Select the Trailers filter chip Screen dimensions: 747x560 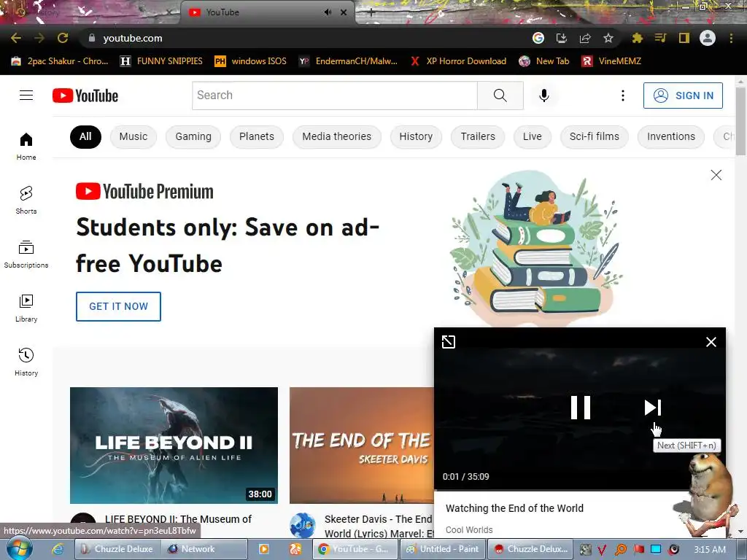[x=478, y=136]
